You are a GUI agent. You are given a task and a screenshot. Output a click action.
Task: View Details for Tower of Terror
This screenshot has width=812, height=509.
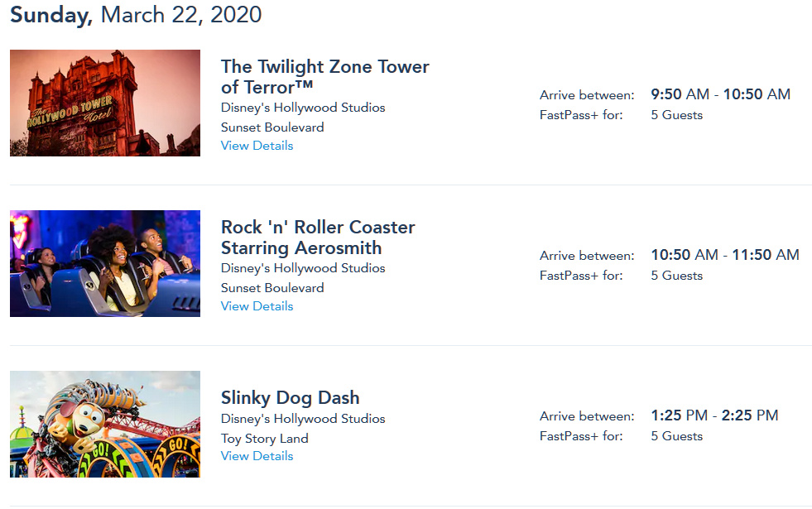pos(257,146)
